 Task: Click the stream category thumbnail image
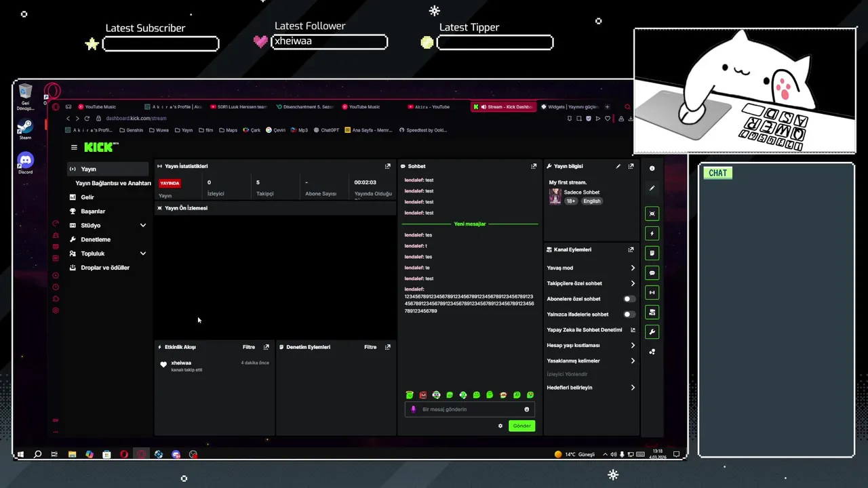(x=555, y=197)
